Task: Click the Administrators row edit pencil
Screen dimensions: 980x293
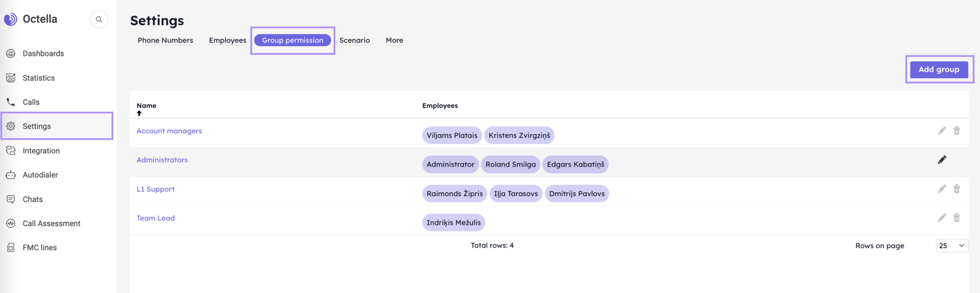Action: click(x=942, y=160)
